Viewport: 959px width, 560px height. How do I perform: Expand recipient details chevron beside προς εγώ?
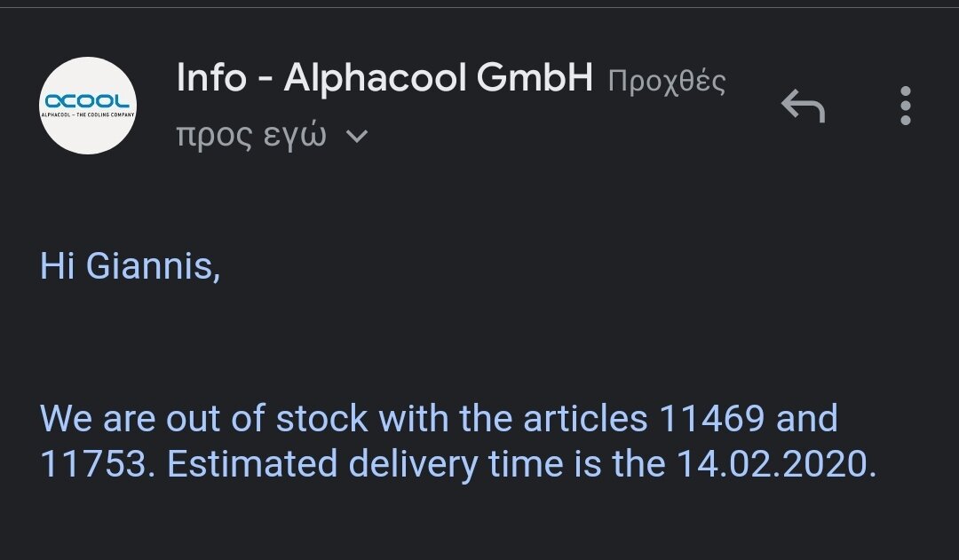(357, 136)
